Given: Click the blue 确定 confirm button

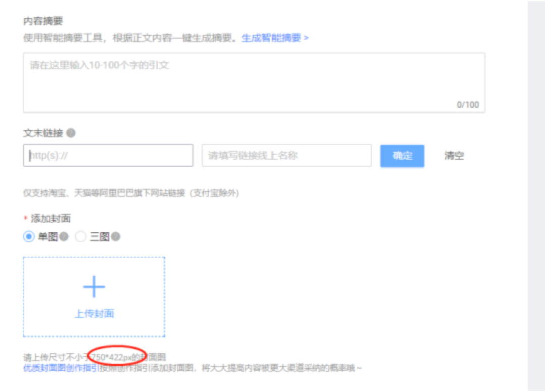Looking at the screenshot, I should pyautogui.click(x=402, y=156).
